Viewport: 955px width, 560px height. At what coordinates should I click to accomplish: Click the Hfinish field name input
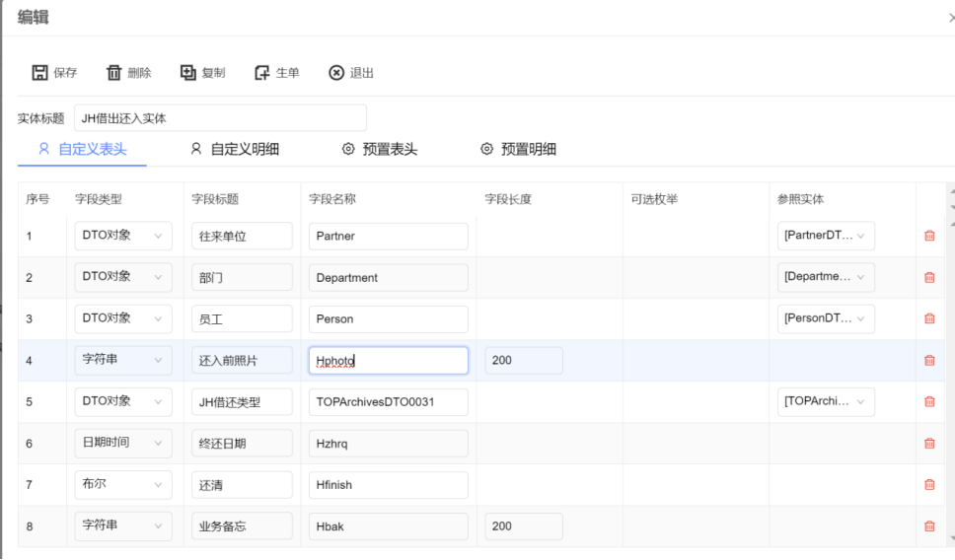click(389, 485)
